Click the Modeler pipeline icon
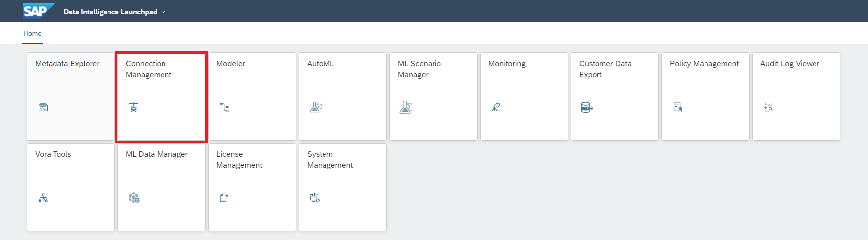The height and width of the screenshot is (240, 868). click(x=224, y=107)
